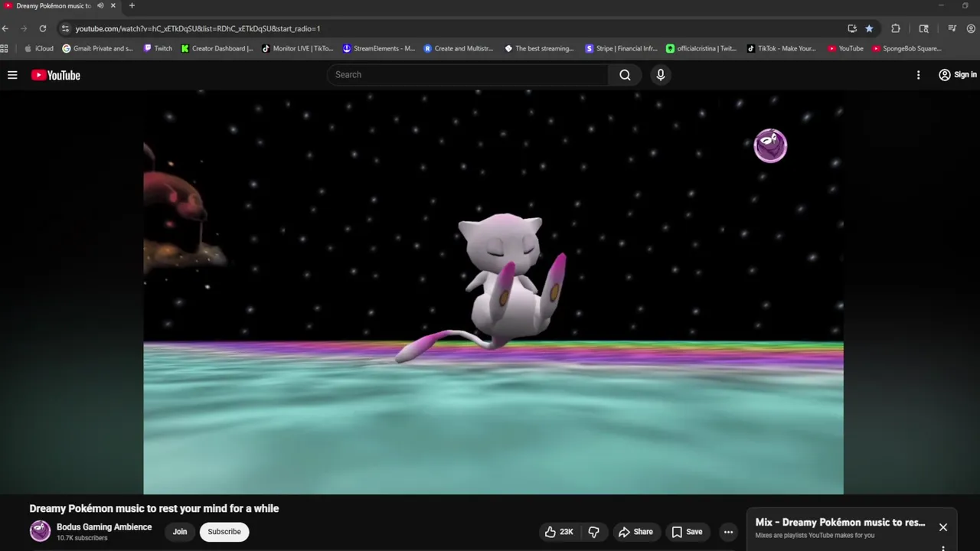This screenshot has height=551, width=980.
Task: Go to the YouTube home logo
Action: pos(56,75)
